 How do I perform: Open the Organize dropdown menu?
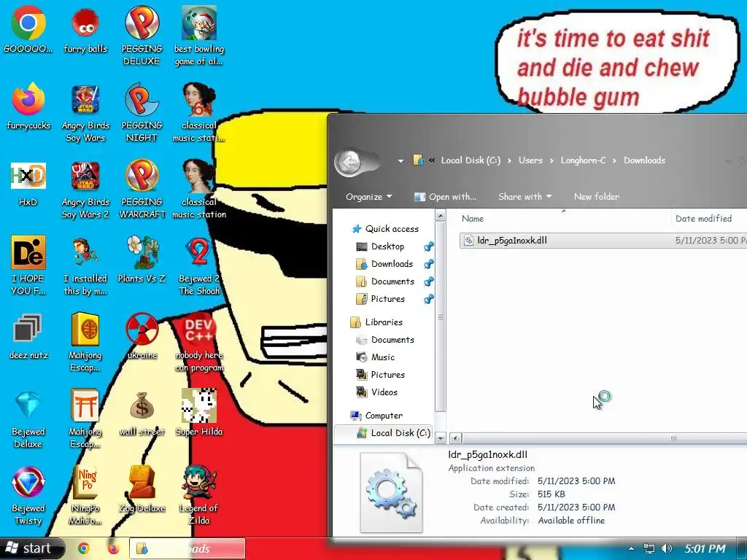coord(368,197)
